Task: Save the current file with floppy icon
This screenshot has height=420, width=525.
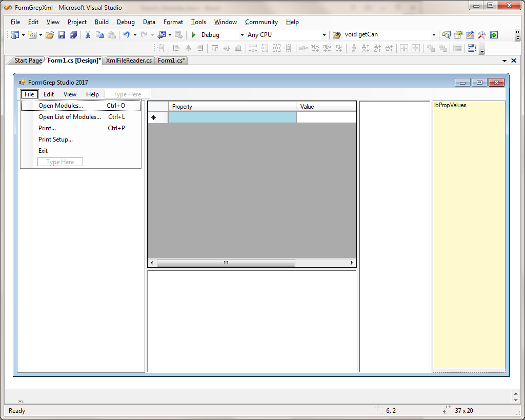Action: pos(62,35)
